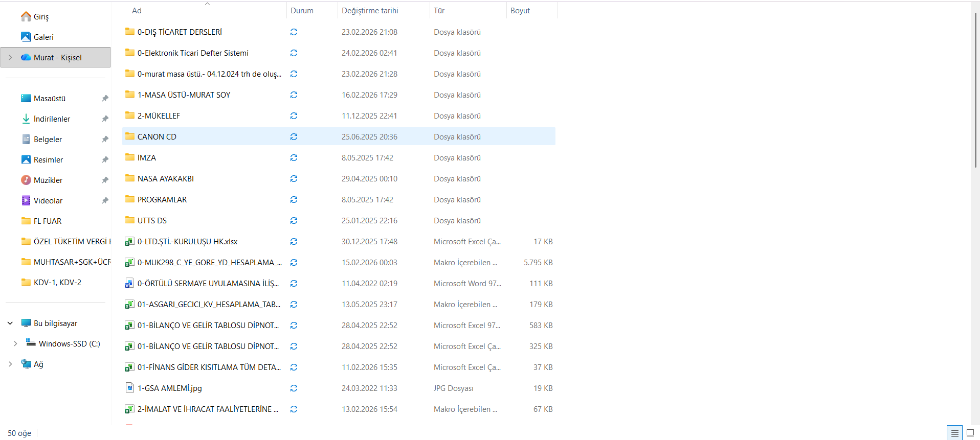This screenshot has height=440, width=980.
Task: Click sync status icon of UTTS DS
Action: (294, 221)
